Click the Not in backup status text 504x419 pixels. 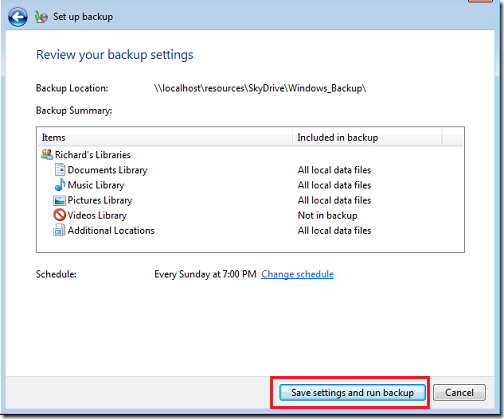coord(327,215)
